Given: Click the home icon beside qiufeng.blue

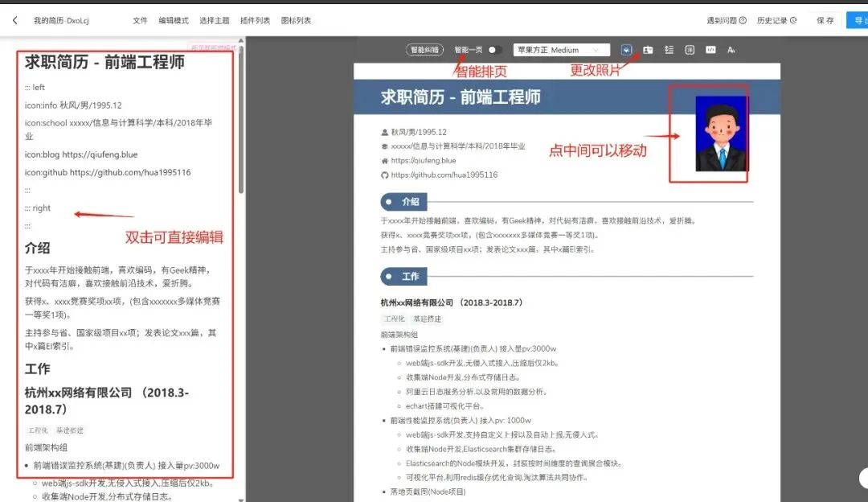Looking at the screenshot, I should pyautogui.click(x=385, y=161).
